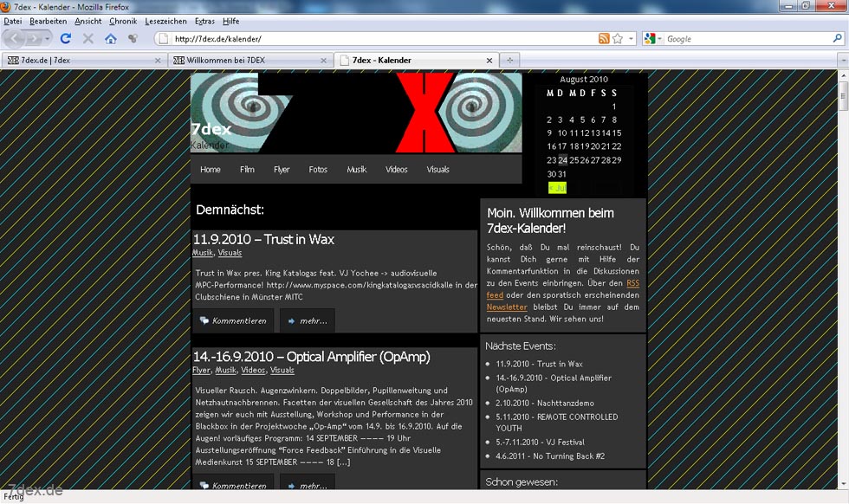Image resolution: width=849 pixels, height=504 pixels.
Task: Click page icon in the address bar
Action: click(163, 38)
